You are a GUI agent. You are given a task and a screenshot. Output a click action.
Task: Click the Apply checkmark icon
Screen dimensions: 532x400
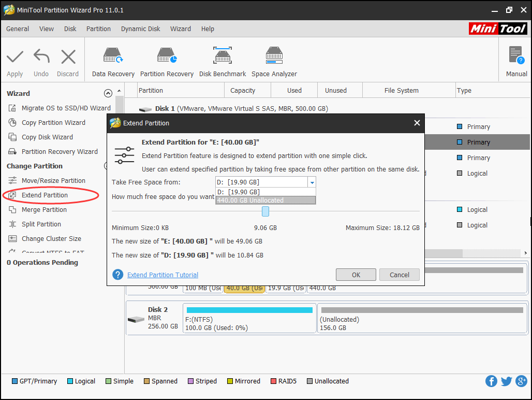point(14,60)
